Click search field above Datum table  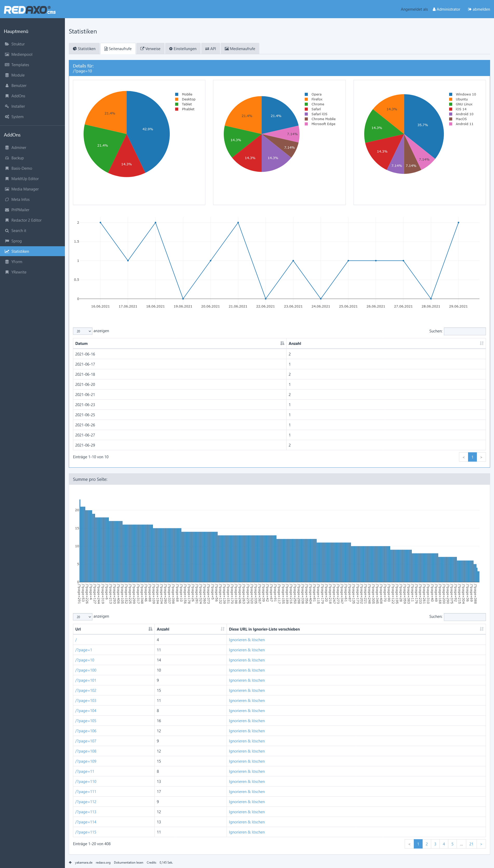tap(464, 331)
